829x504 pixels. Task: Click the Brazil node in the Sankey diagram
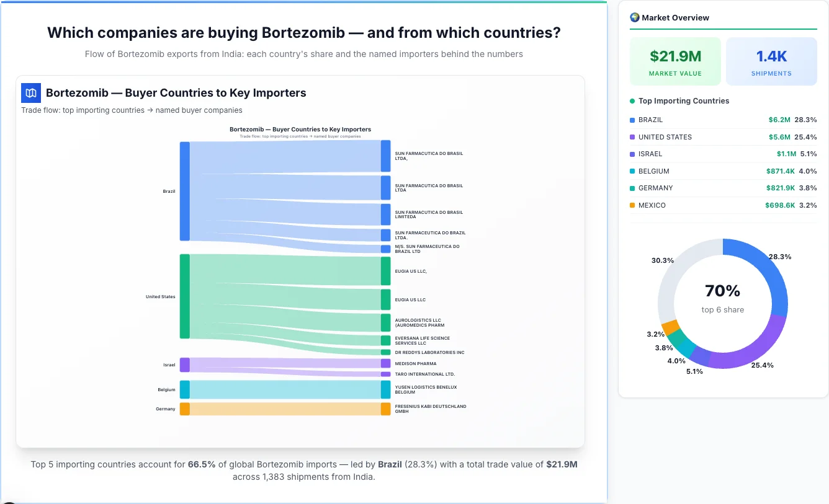point(183,191)
